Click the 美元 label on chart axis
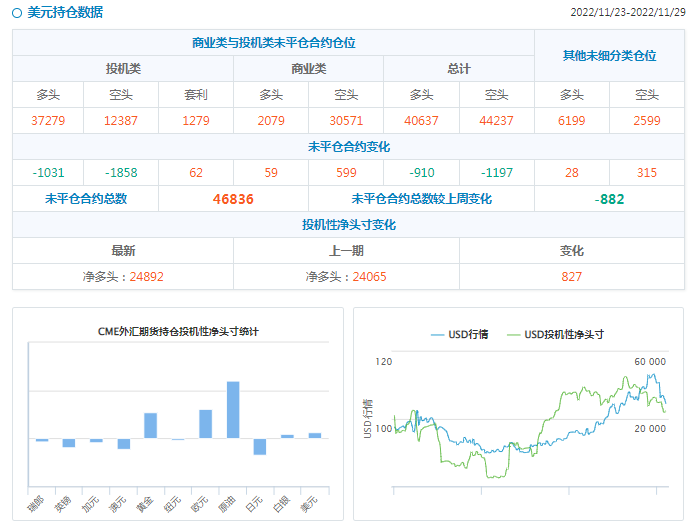The image size is (693, 524). pyautogui.click(x=311, y=503)
